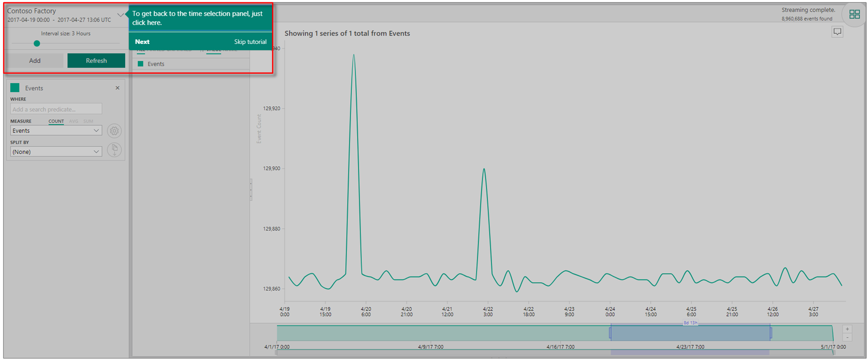Click the green swatch in the Events legend row
This screenshot has height=359, width=868.
pos(141,64)
